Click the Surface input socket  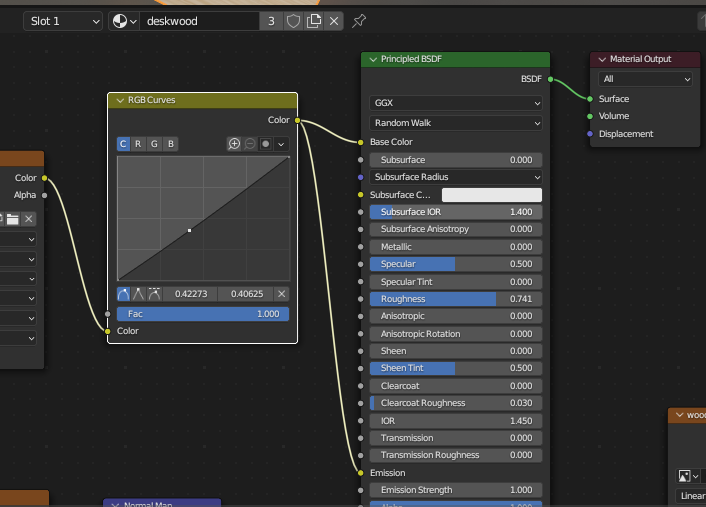[x=590, y=99]
